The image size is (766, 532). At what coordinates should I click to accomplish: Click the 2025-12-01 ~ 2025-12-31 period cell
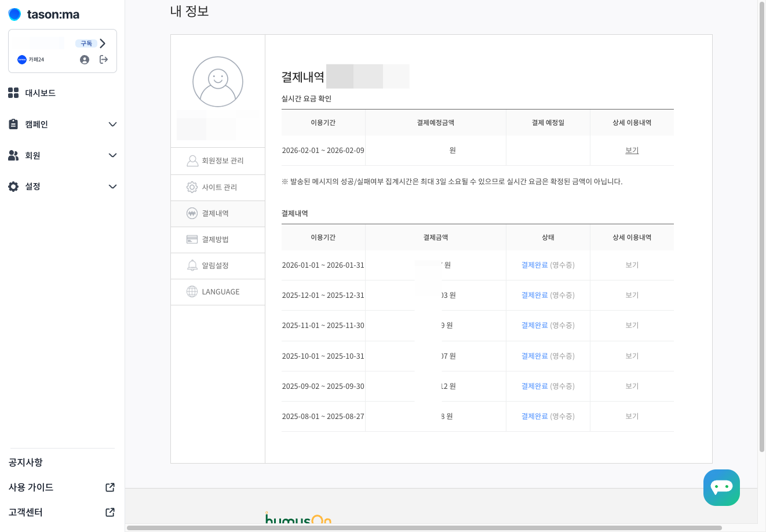coord(323,295)
